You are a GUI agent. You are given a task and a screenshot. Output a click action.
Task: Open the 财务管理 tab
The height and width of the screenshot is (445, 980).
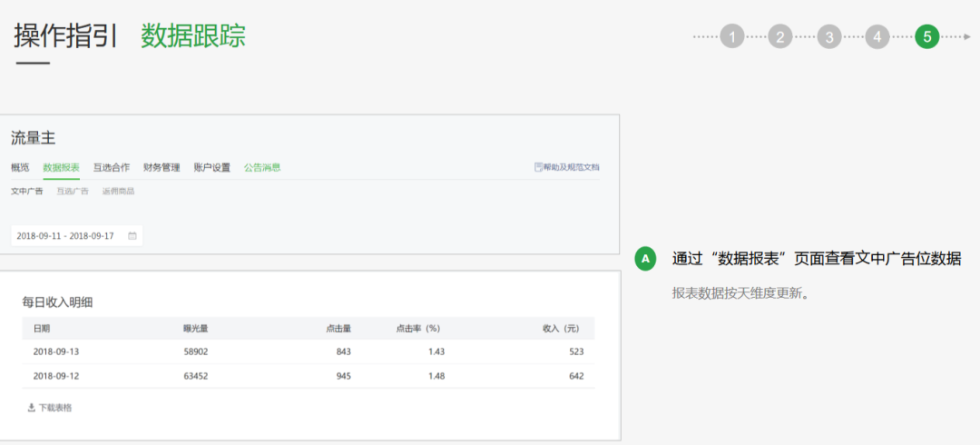[162, 167]
